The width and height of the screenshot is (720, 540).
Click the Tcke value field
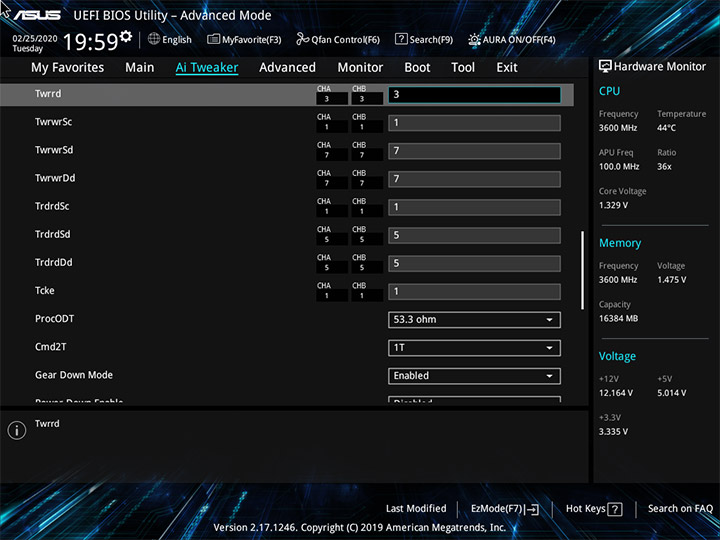point(474,292)
